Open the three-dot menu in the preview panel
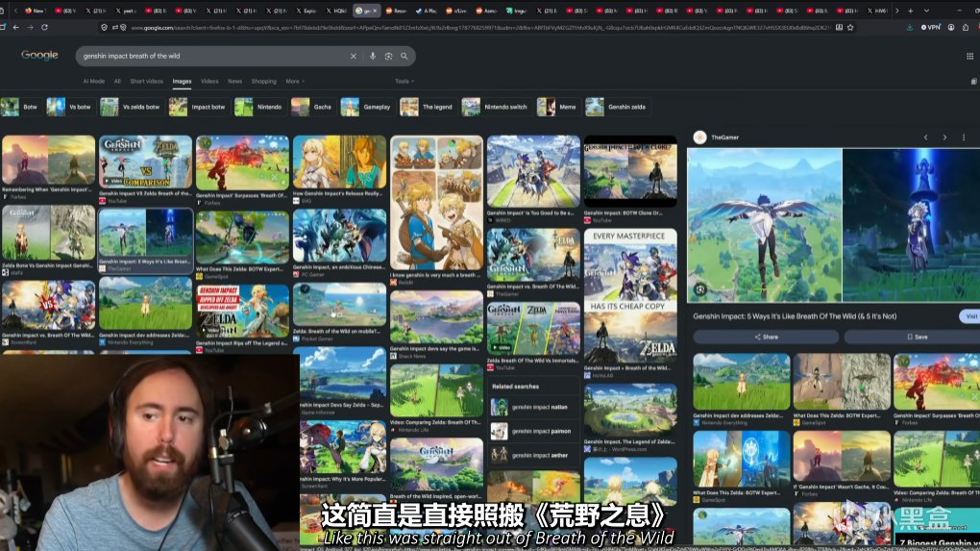 [964, 138]
